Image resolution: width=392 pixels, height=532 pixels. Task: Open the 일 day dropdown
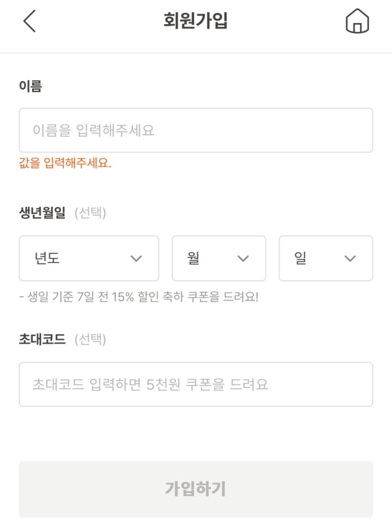click(x=325, y=258)
